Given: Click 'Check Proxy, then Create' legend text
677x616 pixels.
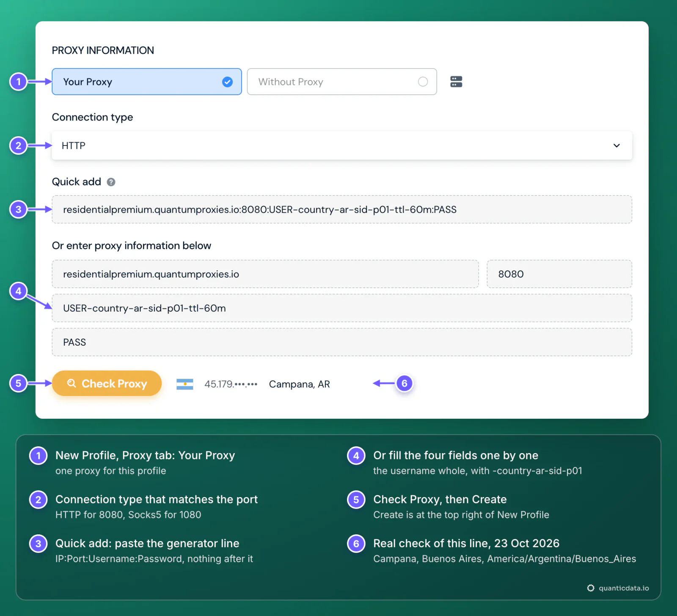Looking at the screenshot, I should click(440, 499).
